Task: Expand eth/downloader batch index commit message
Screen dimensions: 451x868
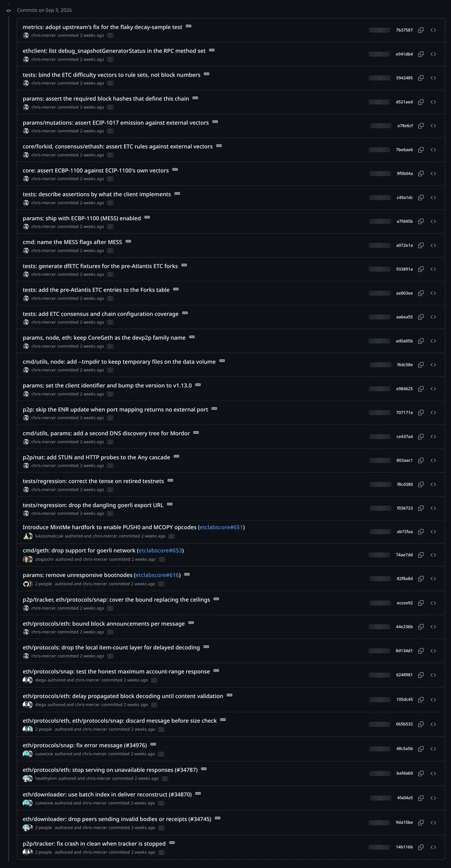Action: click(198, 793)
